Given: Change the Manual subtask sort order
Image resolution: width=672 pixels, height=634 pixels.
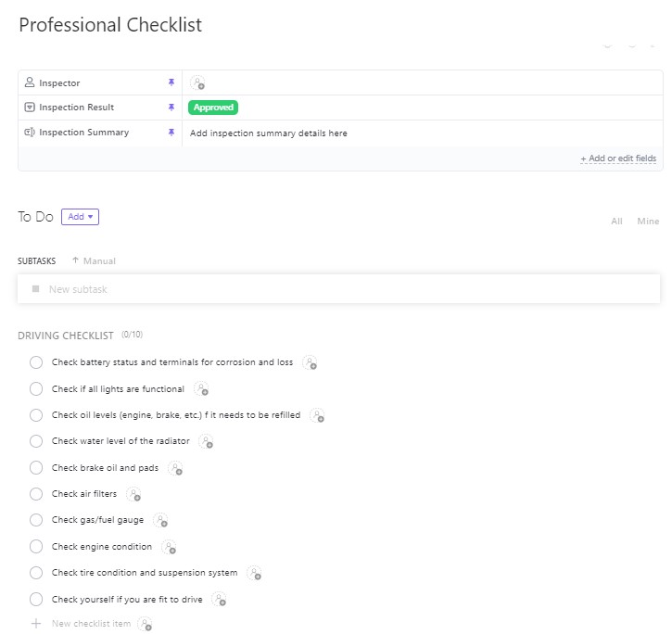Looking at the screenshot, I should [x=95, y=260].
